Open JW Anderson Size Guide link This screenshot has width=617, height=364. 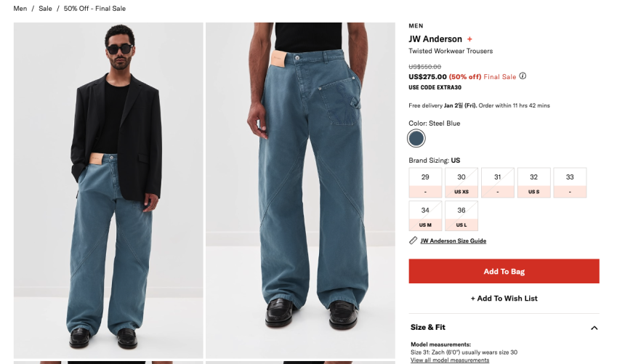(453, 240)
